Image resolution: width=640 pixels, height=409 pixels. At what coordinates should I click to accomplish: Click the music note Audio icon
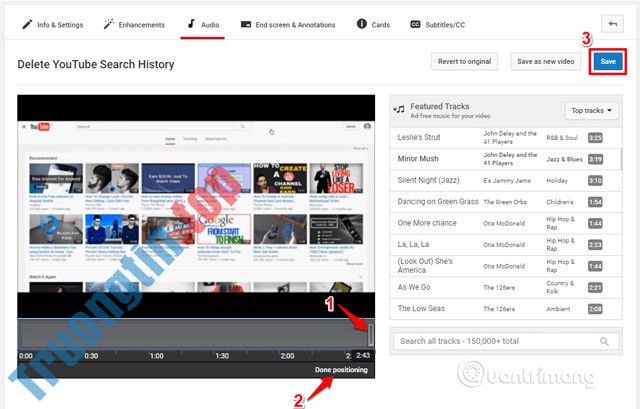(191, 24)
